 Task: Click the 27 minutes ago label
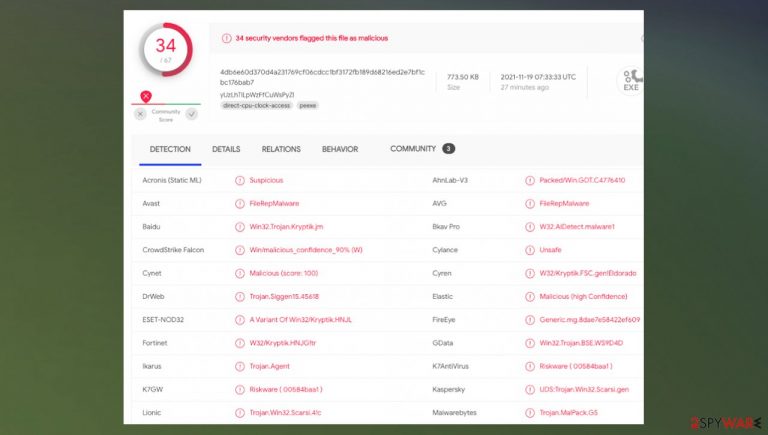[524, 88]
